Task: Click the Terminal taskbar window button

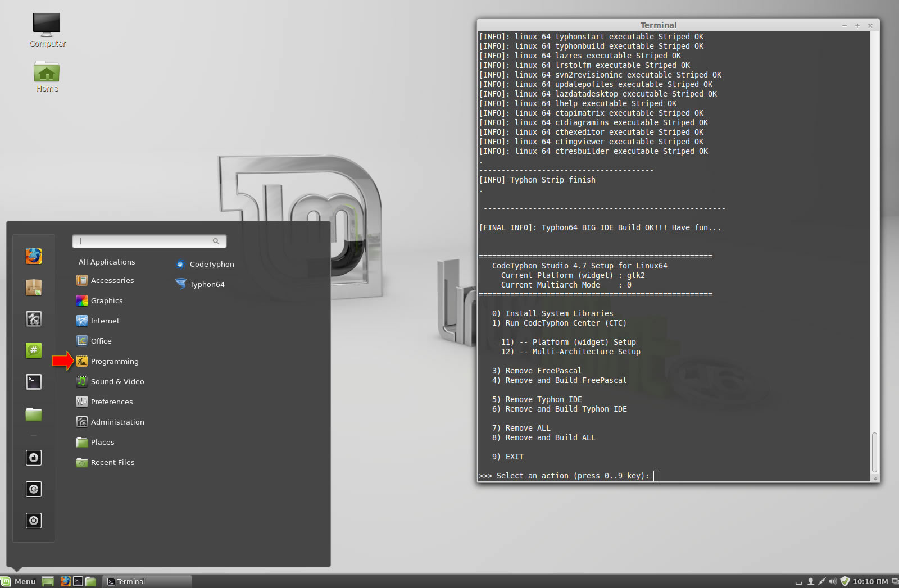Action: coord(147,581)
